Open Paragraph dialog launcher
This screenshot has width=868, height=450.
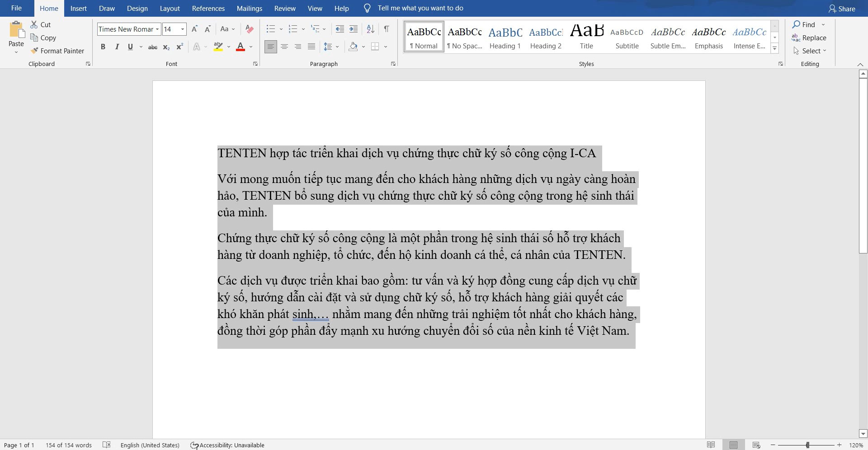pyautogui.click(x=393, y=64)
